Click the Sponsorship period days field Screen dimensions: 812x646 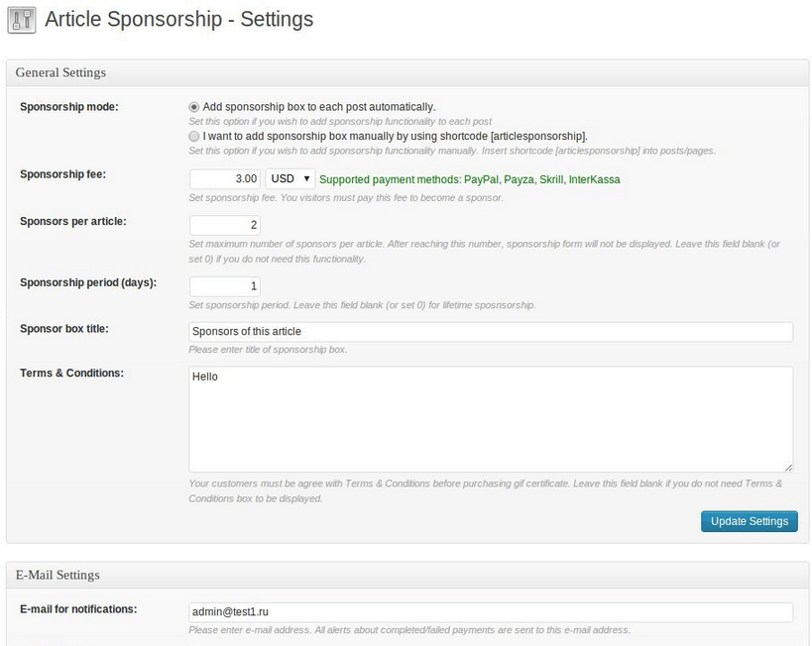point(225,286)
